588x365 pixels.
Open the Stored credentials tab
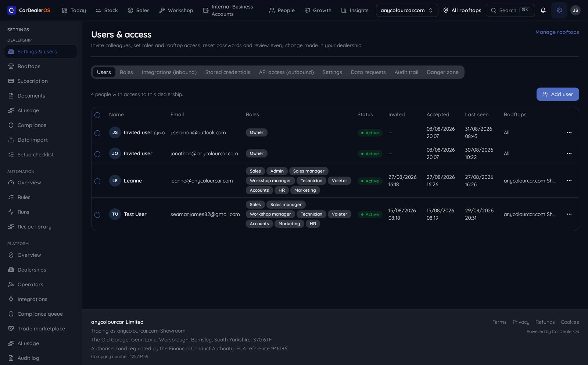click(227, 72)
